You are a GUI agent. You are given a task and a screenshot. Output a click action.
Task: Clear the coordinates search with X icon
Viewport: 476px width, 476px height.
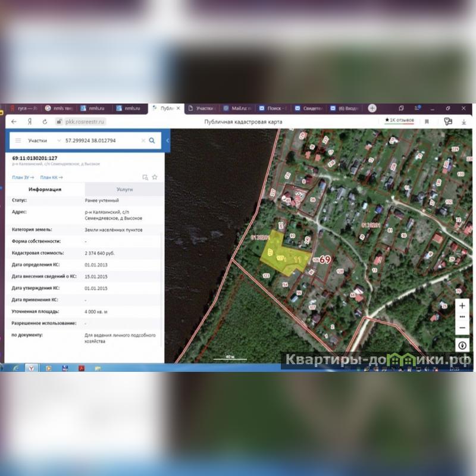pyautogui.click(x=143, y=140)
